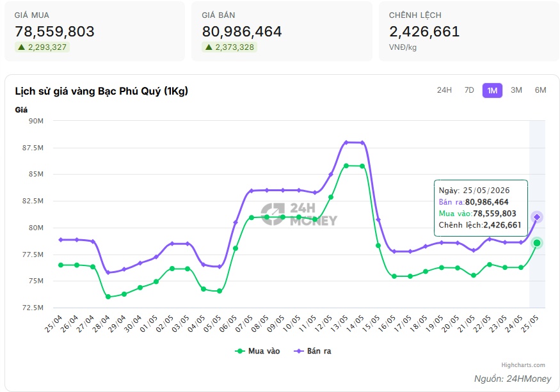Click the change amount 2,373,328 badge

coord(230,47)
